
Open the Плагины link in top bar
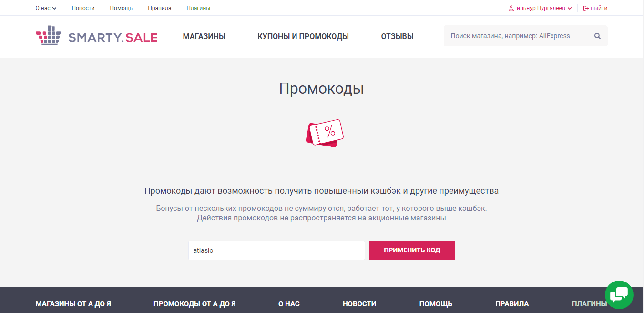pos(198,8)
